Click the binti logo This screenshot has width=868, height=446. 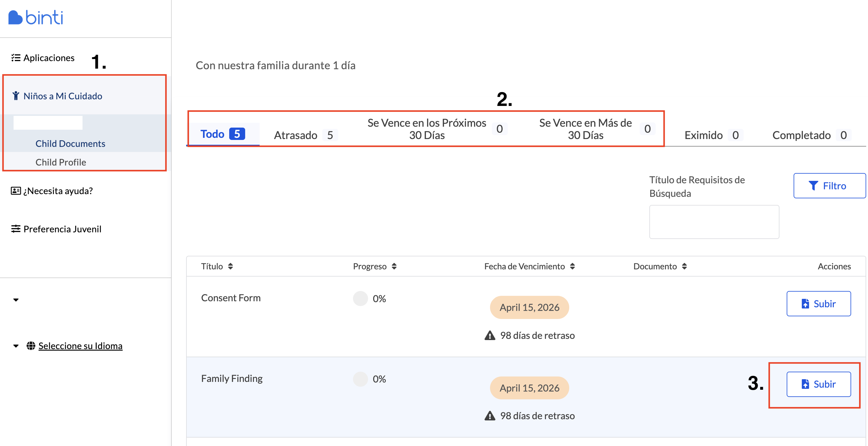click(x=35, y=17)
